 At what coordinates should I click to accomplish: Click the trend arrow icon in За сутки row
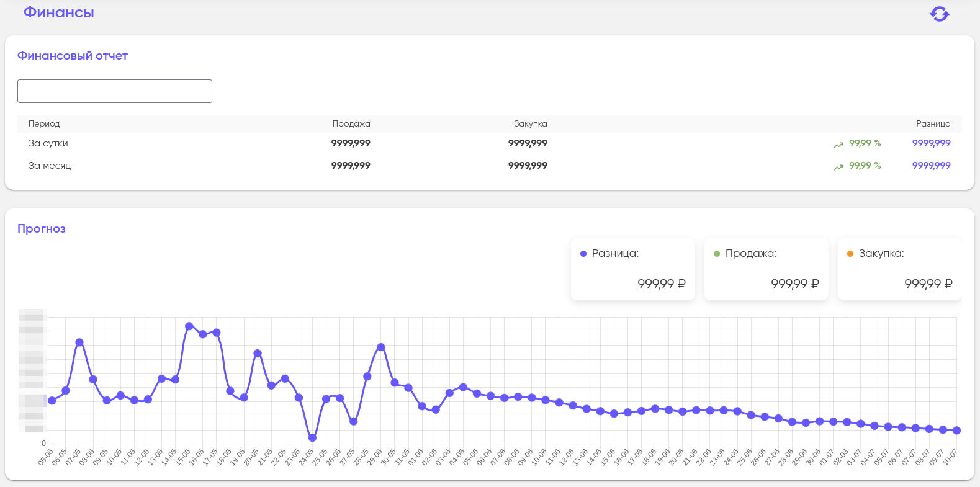tap(838, 145)
